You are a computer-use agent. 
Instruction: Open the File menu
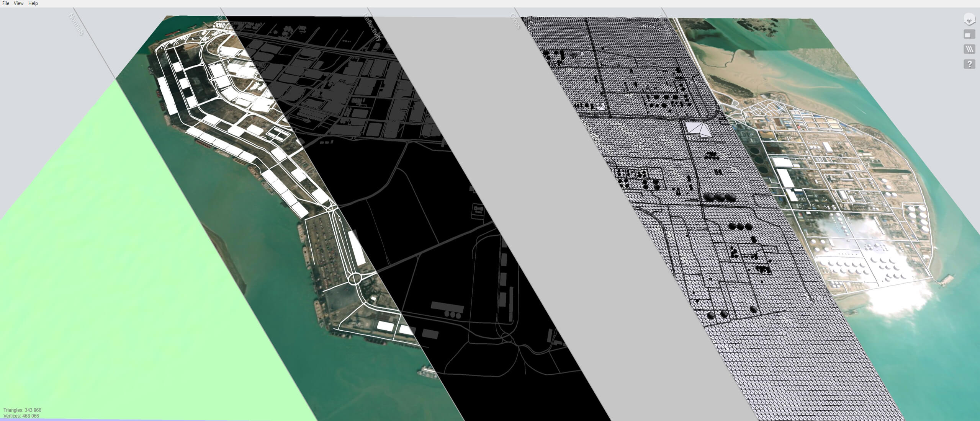[x=6, y=3]
